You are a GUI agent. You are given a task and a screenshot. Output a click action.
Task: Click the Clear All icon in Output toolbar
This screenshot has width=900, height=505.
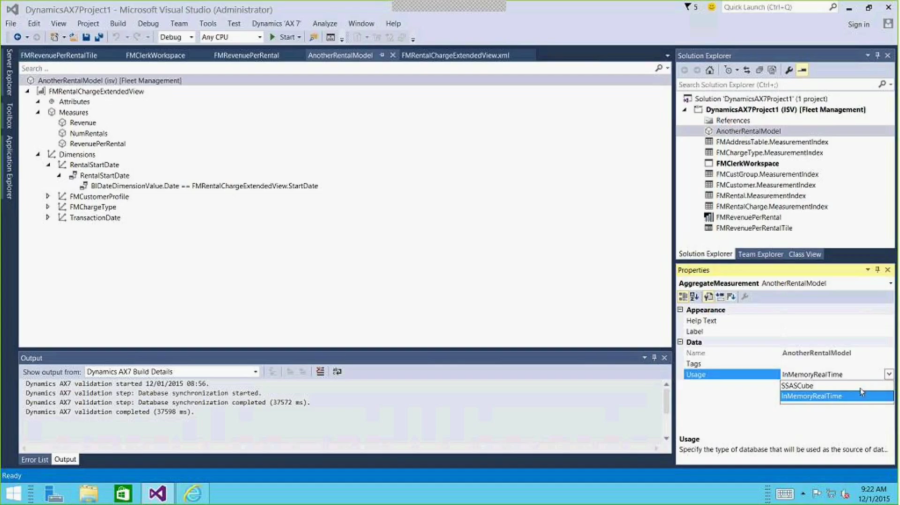320,371
